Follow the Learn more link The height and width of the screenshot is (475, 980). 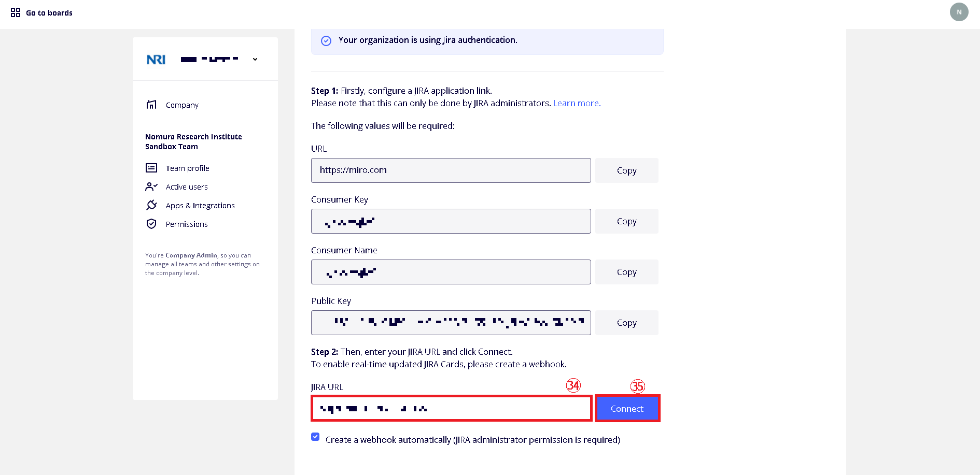(577, 103)
